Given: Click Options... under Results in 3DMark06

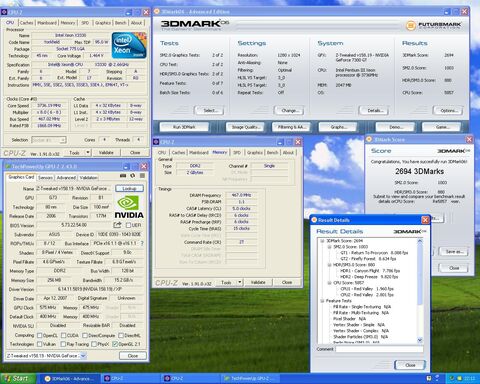Looking at the screenshot, I should coord(449,110).
